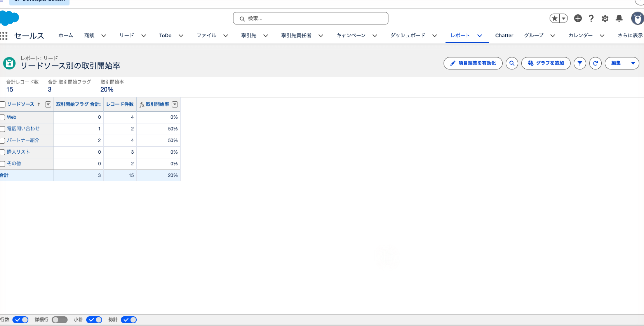This screenshot has width=644, height=326.
Task: Open the ダッシュボード tab
Action: tap(408, 36)
